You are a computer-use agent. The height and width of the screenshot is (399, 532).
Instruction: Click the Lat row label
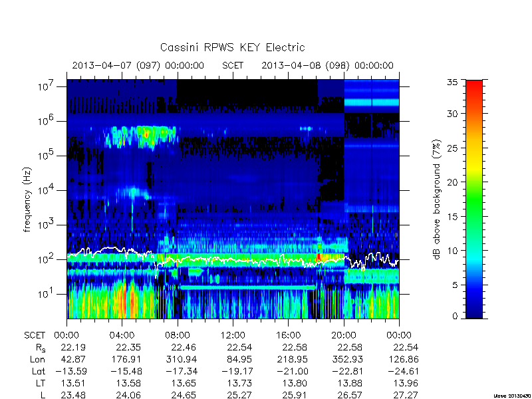(x=39, y=372)
